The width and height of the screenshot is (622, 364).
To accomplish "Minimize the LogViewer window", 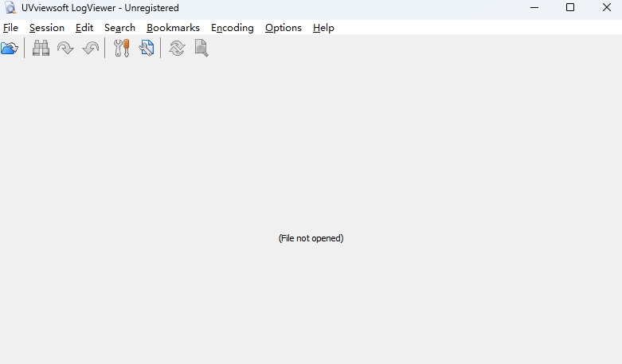I will (x=534, y=7).
